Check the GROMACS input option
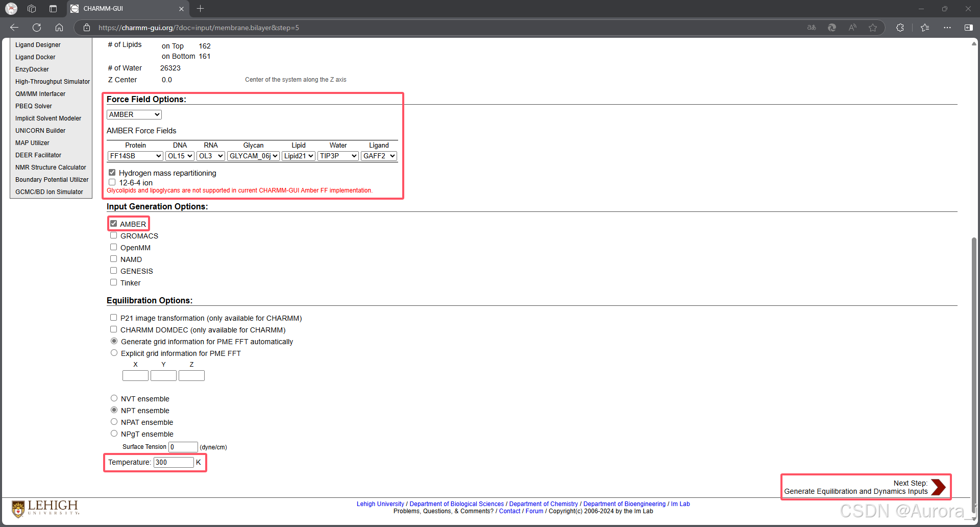Viewport: 980px width, 527px height. coord(114,235)
